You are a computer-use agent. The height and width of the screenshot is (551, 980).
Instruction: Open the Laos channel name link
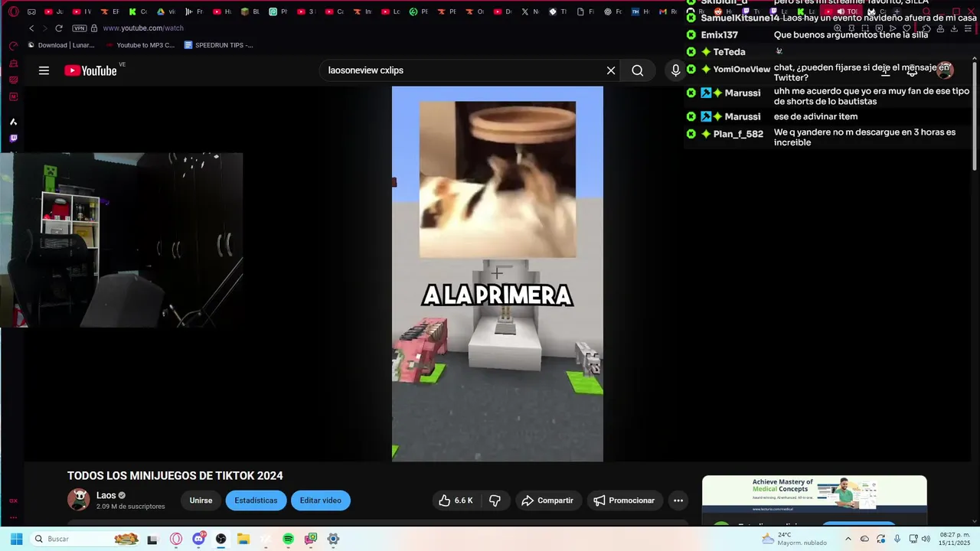click(106, 495)
